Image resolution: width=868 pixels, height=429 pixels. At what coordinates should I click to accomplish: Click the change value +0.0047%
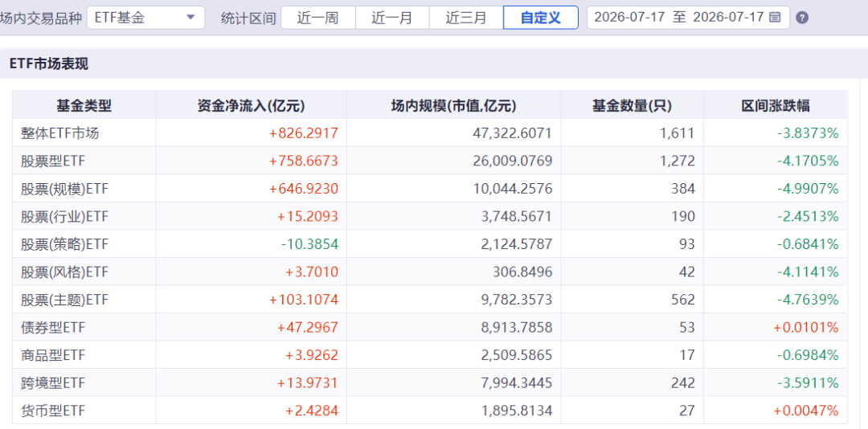806,411
